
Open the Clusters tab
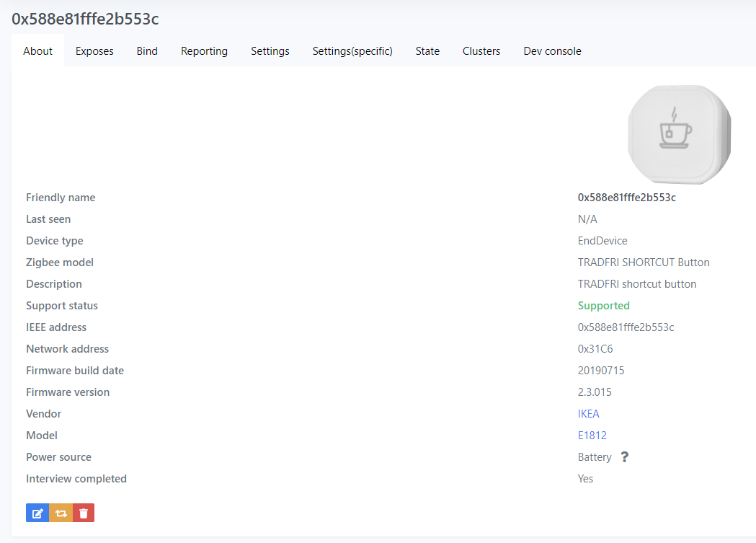point(481,51)
